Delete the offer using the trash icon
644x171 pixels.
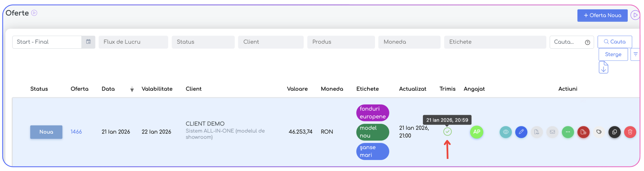tap(630, 132)
